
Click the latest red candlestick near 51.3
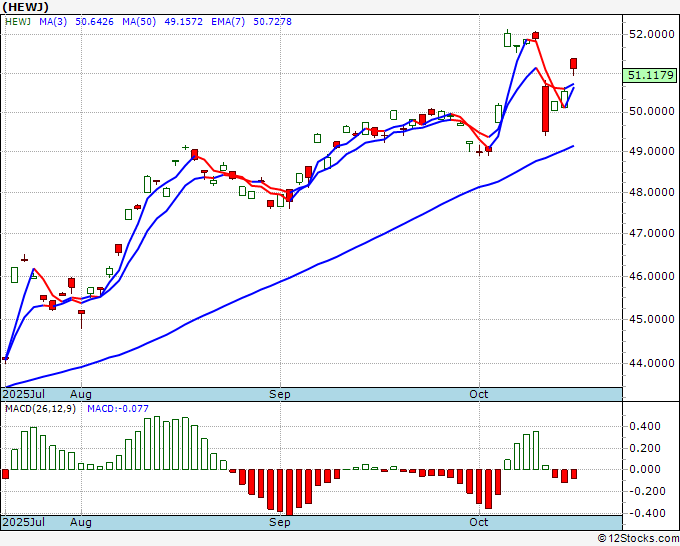pyautogui.click(x=574, y=64)
